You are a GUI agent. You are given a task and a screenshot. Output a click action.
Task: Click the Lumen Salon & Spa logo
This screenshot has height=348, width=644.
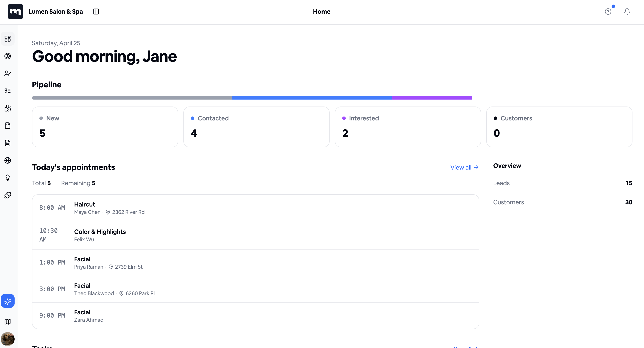(15, 12)
